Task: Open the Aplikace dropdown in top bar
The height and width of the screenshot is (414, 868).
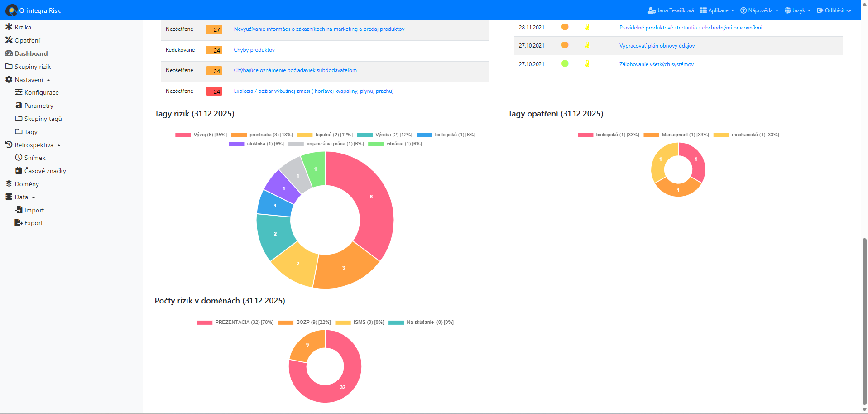Action: [x=717, y=10]
